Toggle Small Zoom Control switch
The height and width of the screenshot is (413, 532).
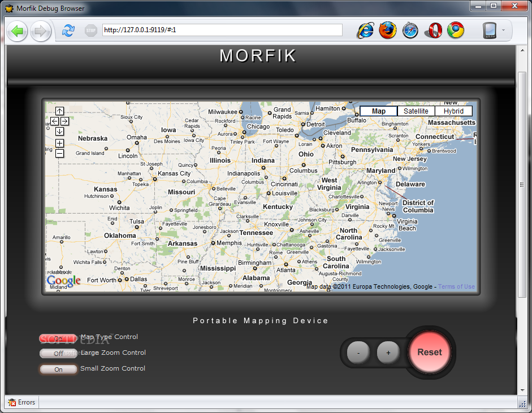[x=58, y=369]
